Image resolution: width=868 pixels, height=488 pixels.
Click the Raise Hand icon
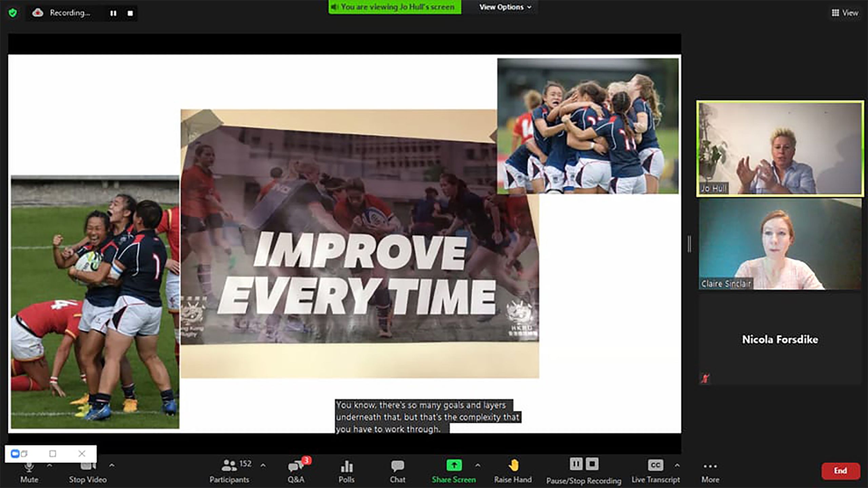[x=513, y=466]
